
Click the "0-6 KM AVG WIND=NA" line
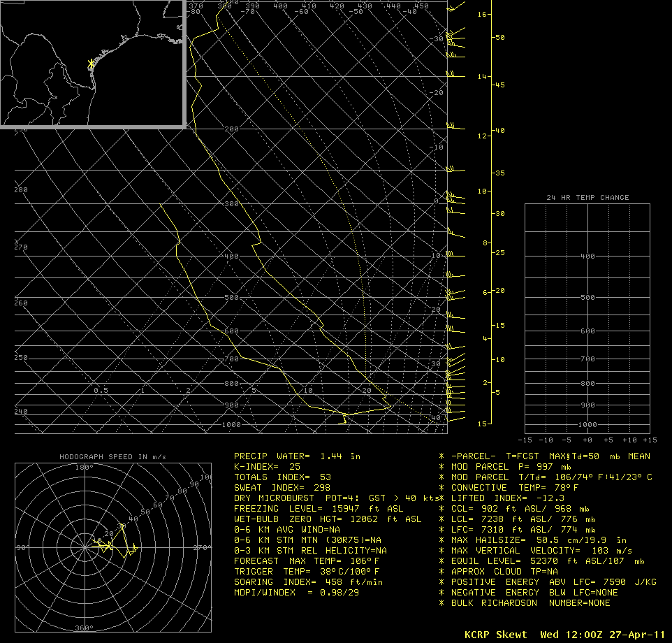[x=287, y=530]
